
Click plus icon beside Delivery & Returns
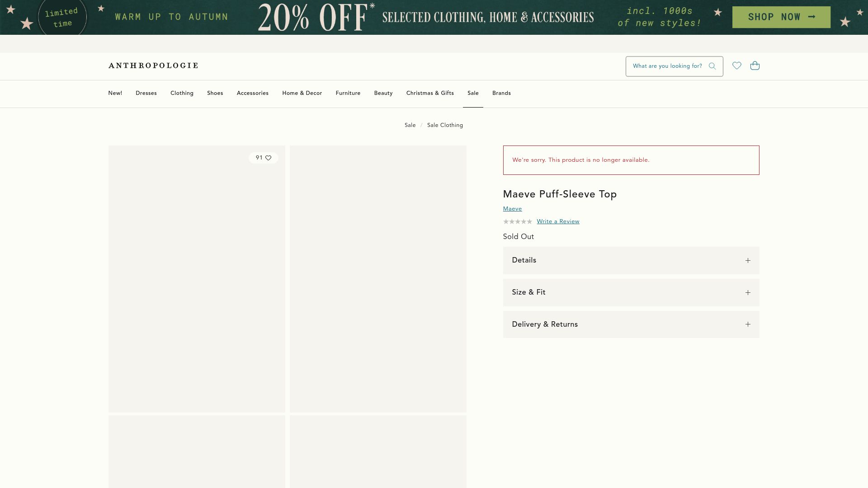pos(748,324)
